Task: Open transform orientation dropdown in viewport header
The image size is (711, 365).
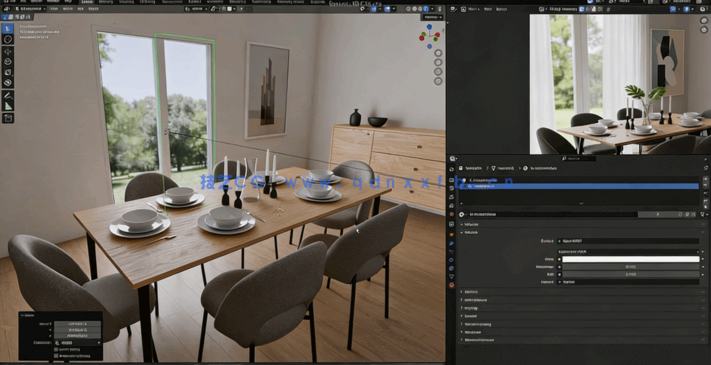Action: click(196, 9)
